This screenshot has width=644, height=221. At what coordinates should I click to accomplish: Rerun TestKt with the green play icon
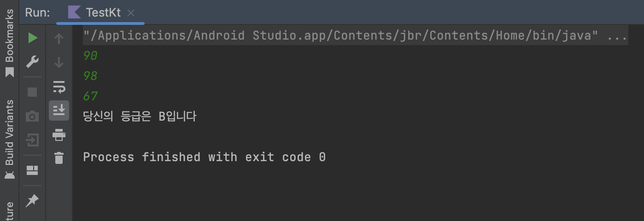32,38
